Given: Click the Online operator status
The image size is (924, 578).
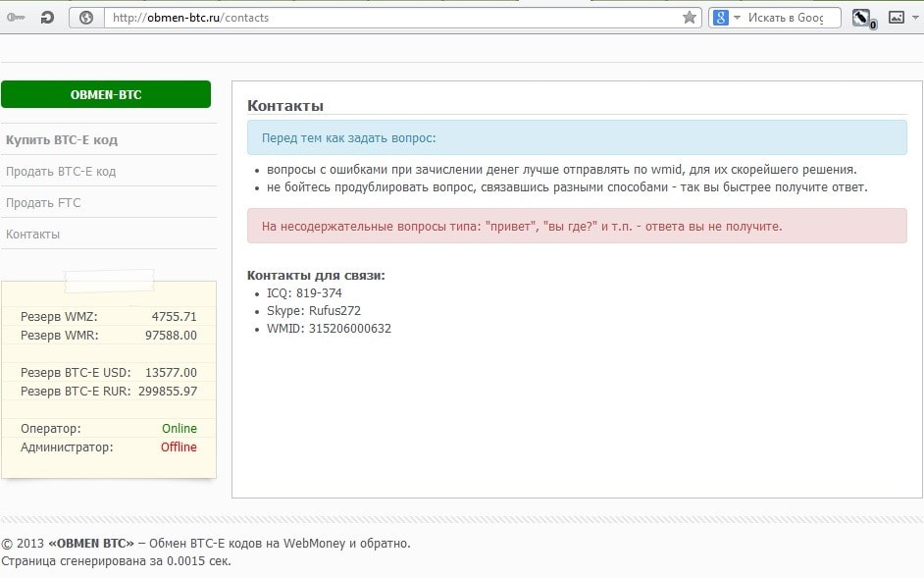Looking at the screenshot, I should click(180, 429).
